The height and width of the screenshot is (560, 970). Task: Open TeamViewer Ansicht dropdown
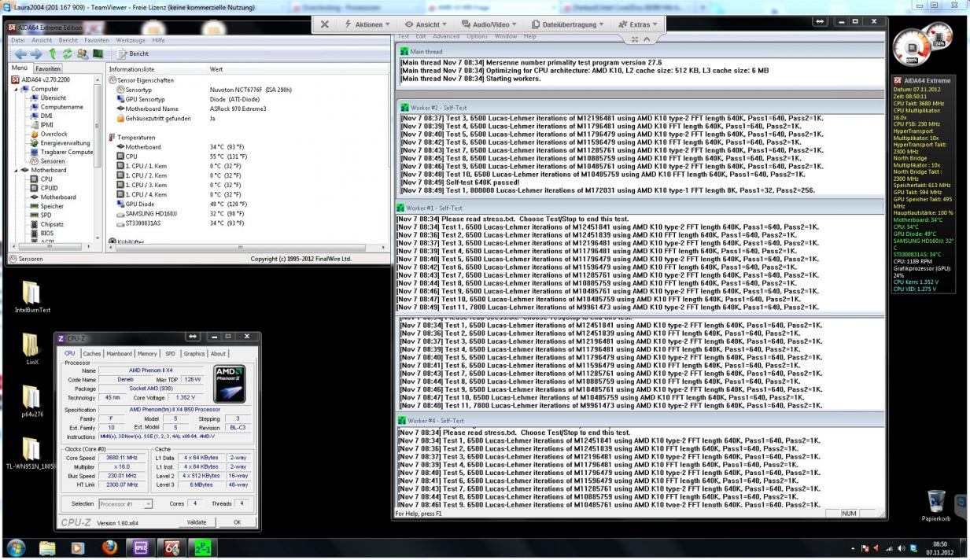pos(424,24)
